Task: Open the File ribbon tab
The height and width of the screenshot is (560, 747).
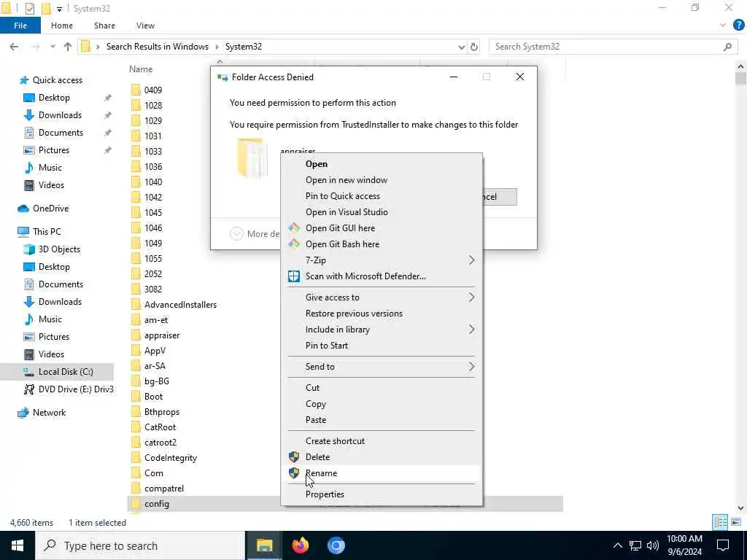Action: pos(20,26)
